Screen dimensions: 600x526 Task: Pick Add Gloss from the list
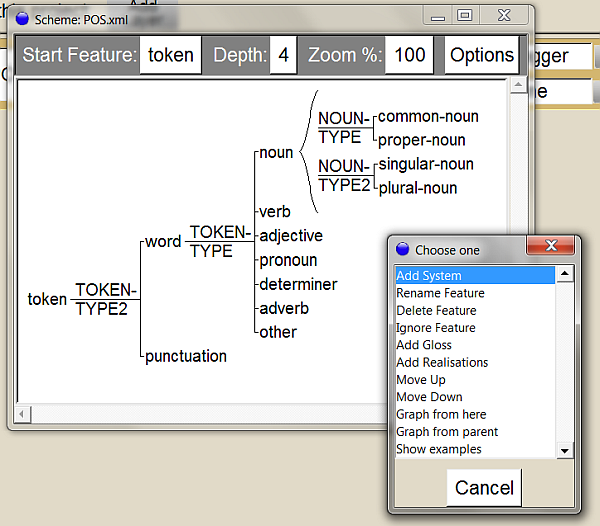click(x=475, y=345)
